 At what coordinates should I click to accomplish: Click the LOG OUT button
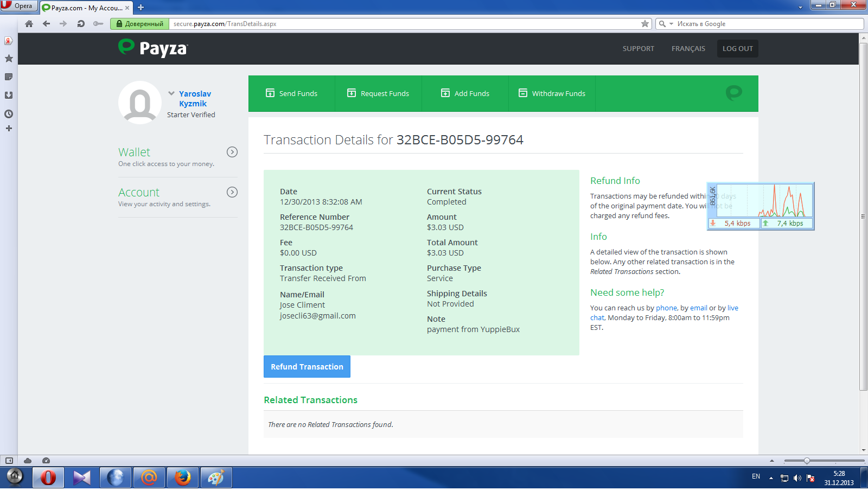[x=737, y=48]
